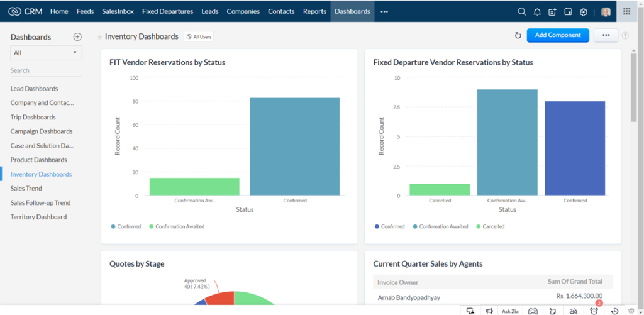Go to the Feeds tab

[85, 11]
